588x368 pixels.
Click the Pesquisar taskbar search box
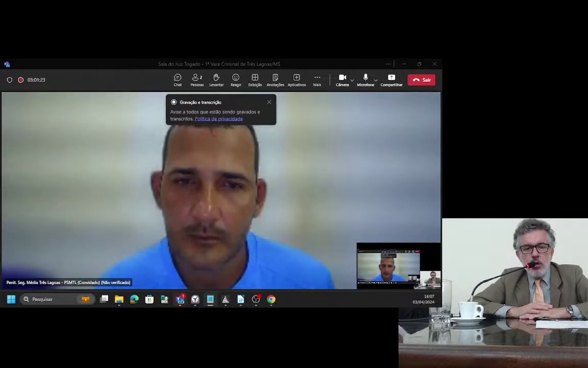click(x=56, y=300)
